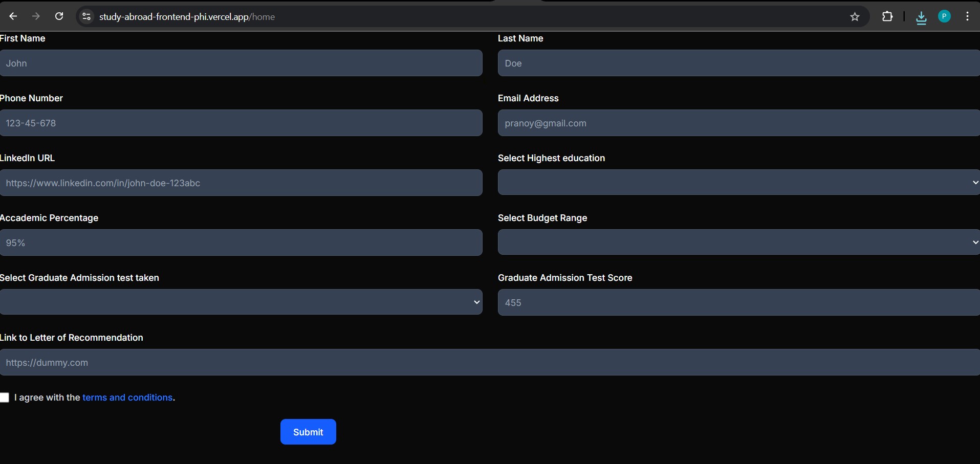
Task: Open the terms and conditions link
Action: tap(127, 397)
